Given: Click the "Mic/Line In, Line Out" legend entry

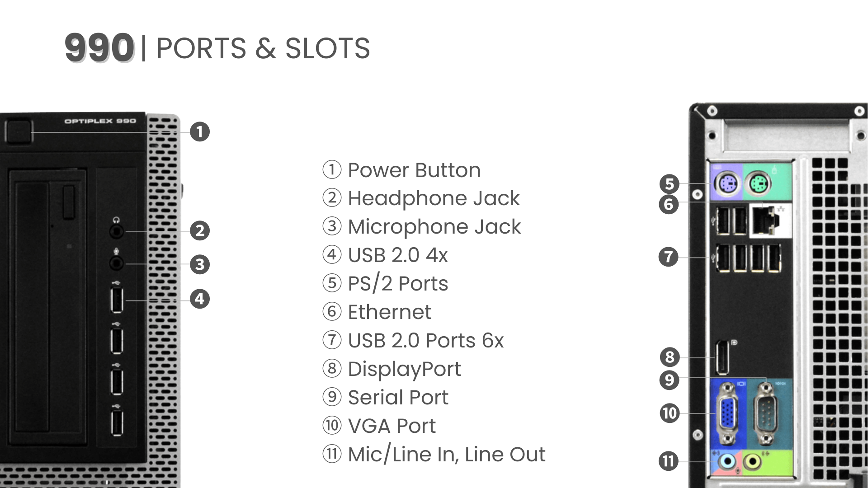Looking at the screenshot, I should (x=446, y=455).
